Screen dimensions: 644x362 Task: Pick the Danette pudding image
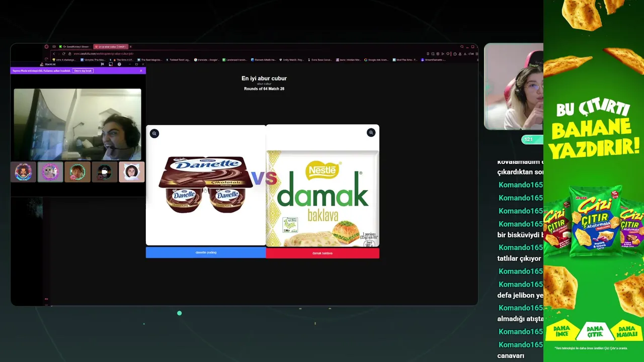[206, 185]
